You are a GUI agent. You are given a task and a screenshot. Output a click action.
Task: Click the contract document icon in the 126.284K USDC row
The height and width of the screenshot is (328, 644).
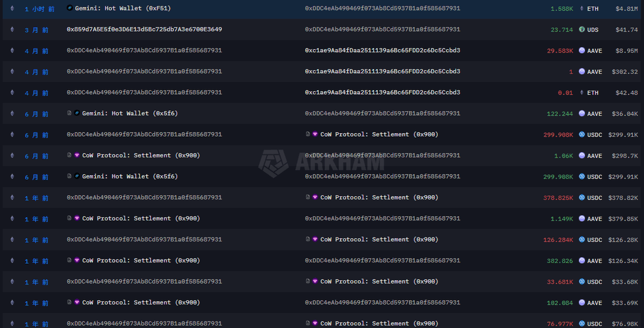308,240
